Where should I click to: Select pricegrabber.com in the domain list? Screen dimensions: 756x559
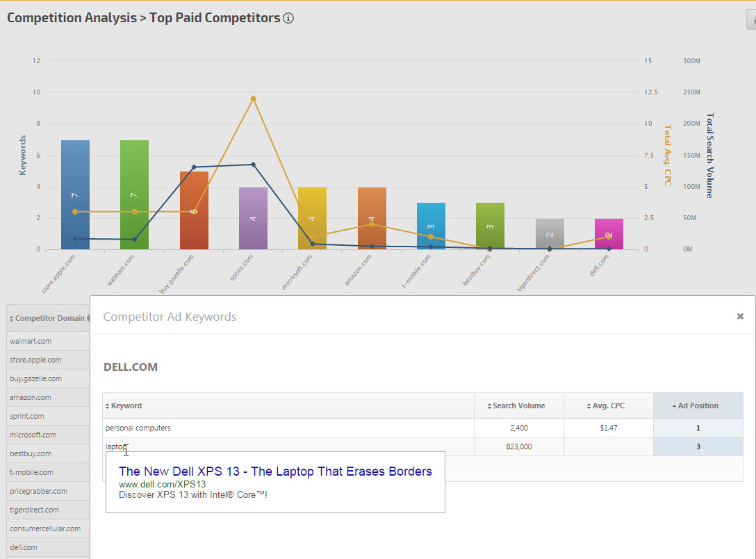(38, 491)
